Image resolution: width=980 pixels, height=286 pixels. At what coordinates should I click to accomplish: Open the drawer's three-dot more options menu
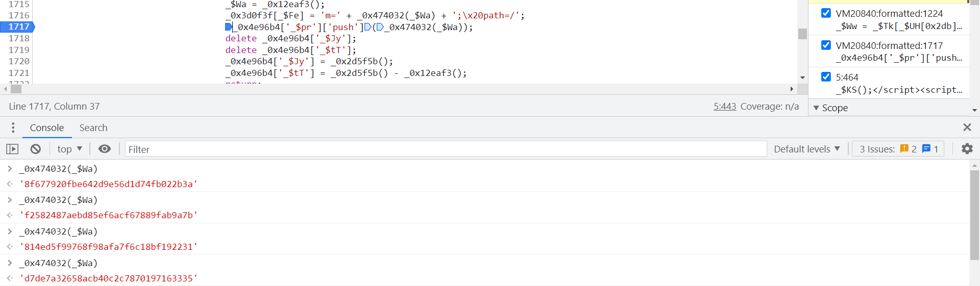13,127
